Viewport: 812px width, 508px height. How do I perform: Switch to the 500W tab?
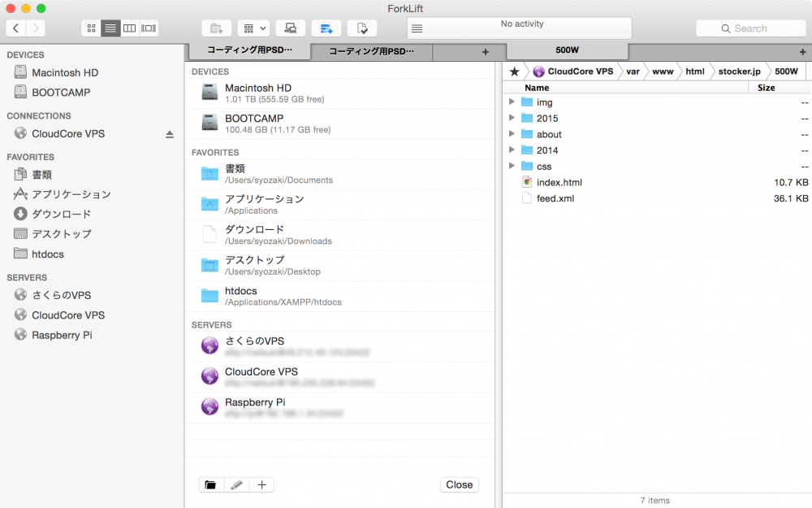[567, 50]
